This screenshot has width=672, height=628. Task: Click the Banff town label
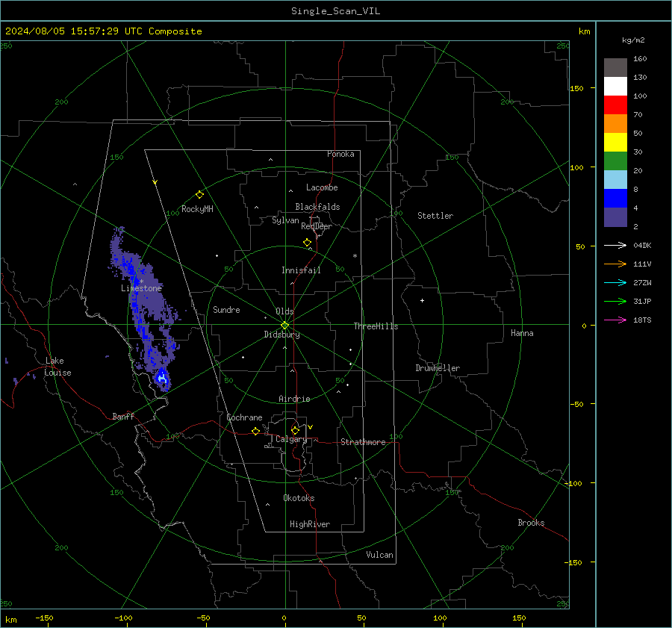tap(123, 417)
